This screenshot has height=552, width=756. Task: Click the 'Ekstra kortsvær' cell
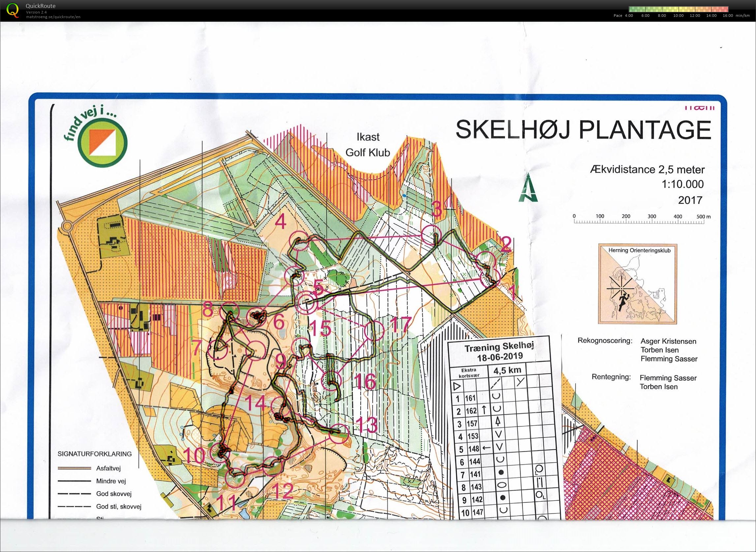(469, 373)
